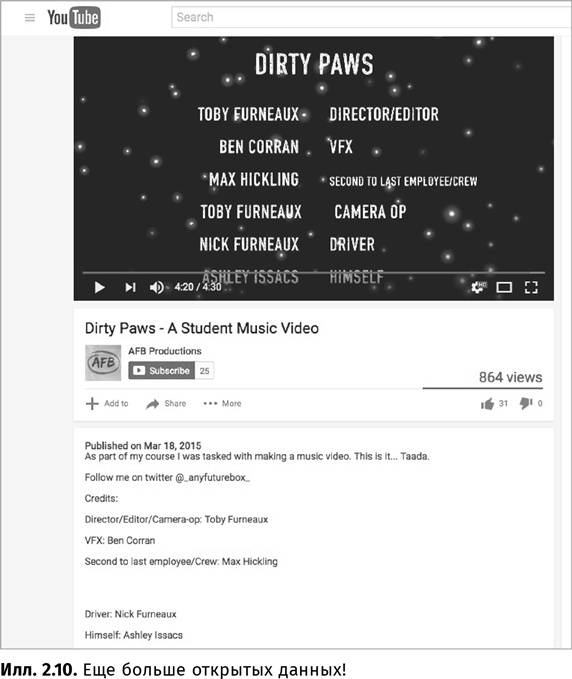Image resolution: width=572 pixels, height=679 pixels.
Task: Subscribe to AFB Productions
Action: coord(162,371)
